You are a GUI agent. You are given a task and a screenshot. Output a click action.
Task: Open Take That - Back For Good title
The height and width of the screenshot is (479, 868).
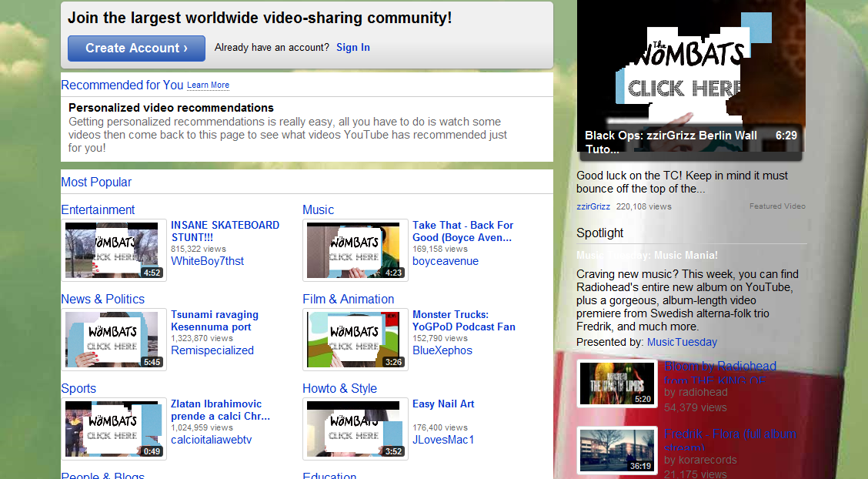[x=462, y=231]
